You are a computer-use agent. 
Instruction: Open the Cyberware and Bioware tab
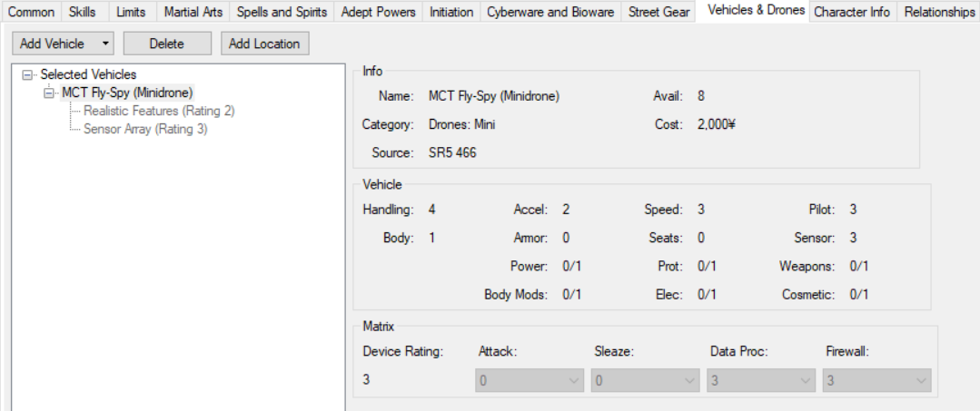pyautogui.click(x=550, y=12)
